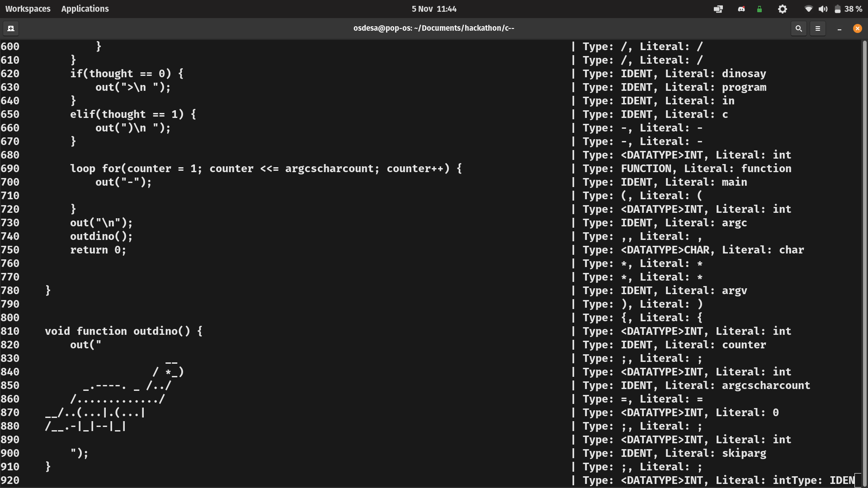The height and width of the screenshot is (488, 868).
Task: Open the Workspaces menu
Action: 28,9
